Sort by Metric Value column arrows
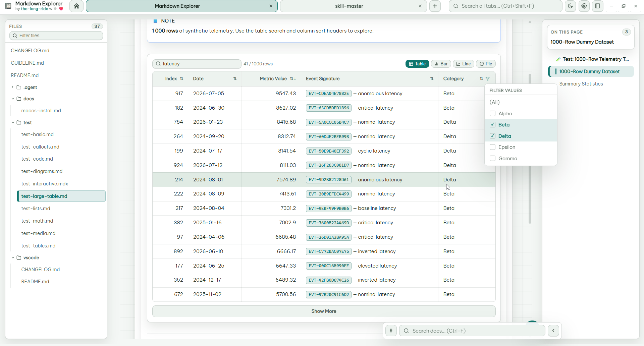Viewport: 644px width, 346px height. coord(293,79)
